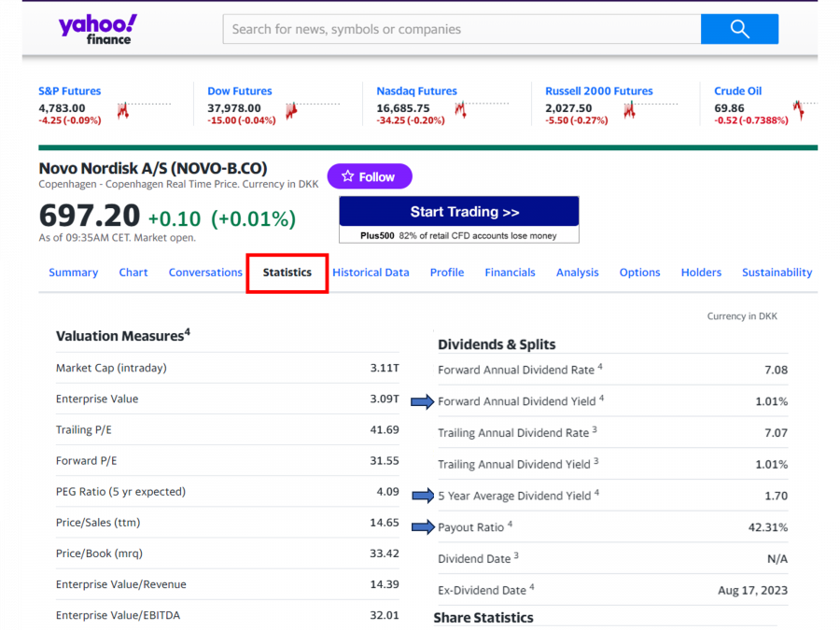The height and width of the screenshot is (630, 840).
Task: Click the Trailing Annual Dividend Yield label
Action: [x=518, y=464]
